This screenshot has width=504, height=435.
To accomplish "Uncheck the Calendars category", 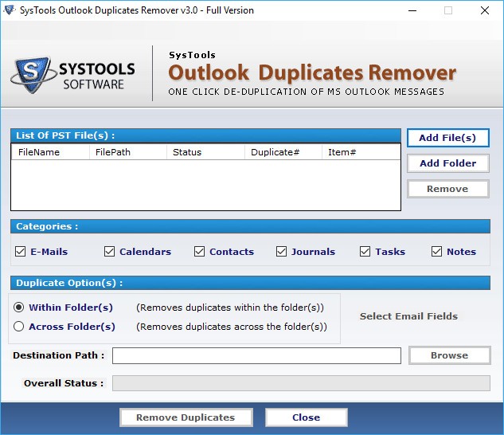I will (109, 251).
